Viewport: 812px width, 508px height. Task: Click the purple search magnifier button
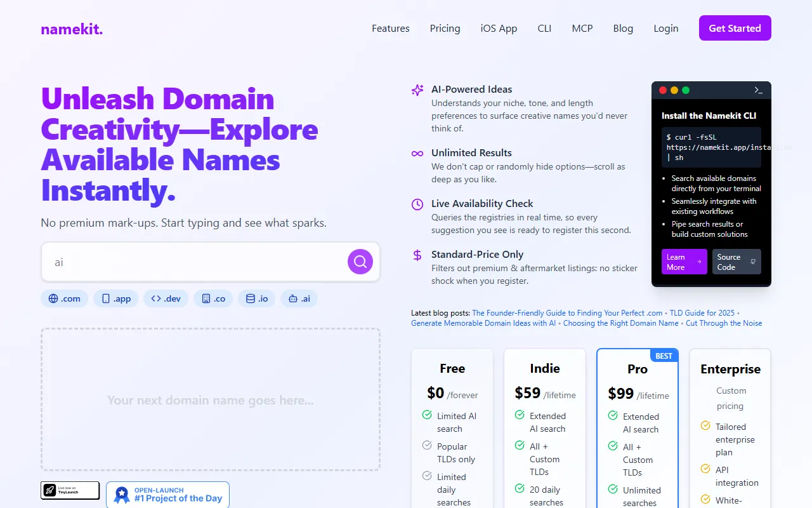360,262
